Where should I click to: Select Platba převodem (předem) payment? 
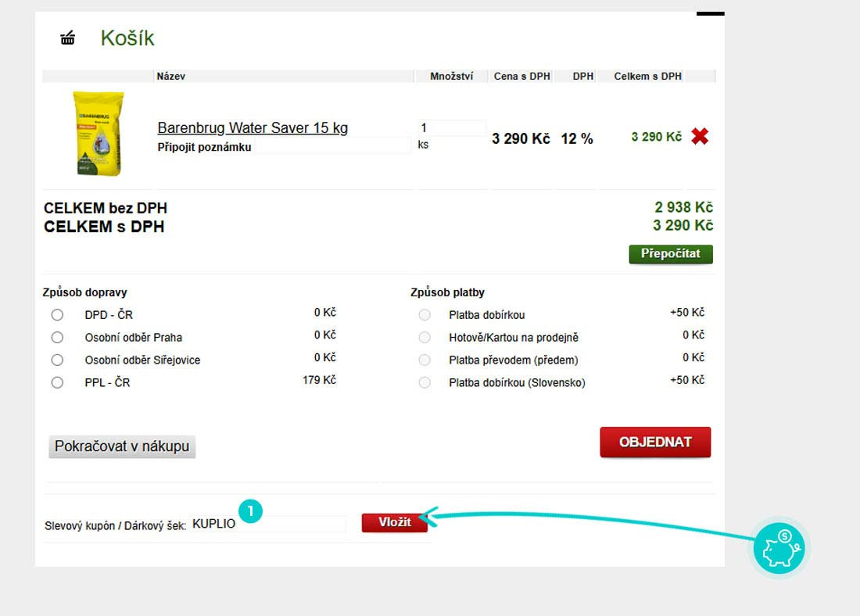coord(425,360)
